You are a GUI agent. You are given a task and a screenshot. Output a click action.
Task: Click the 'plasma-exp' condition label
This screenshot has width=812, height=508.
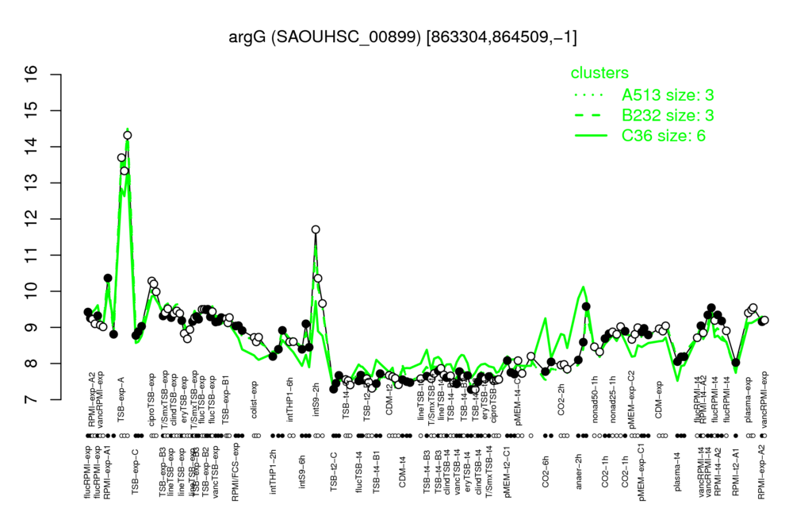pyautogui.click(x=749, y=400)
